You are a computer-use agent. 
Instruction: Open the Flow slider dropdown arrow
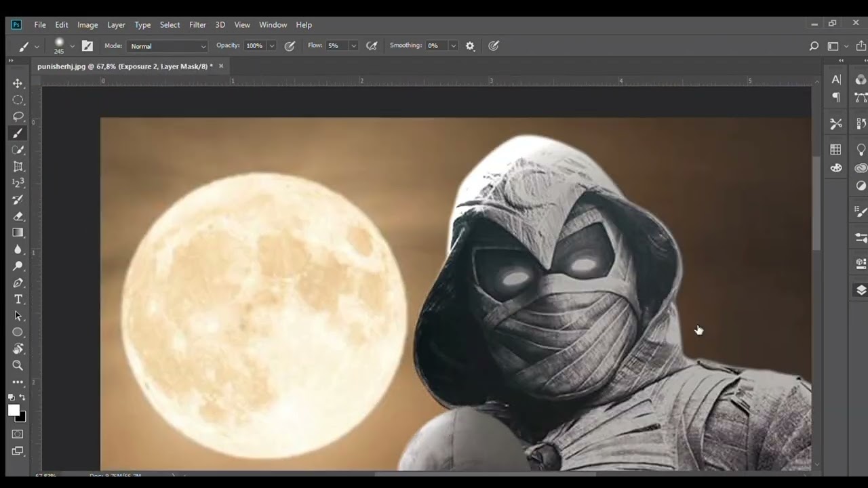(353, 46)
